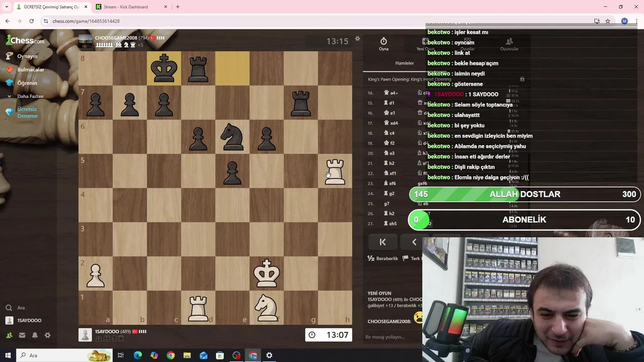Select the Oyna tab with stopwatch icon
Viewport: 644px width, 362px height.
(x=383, y=44)
